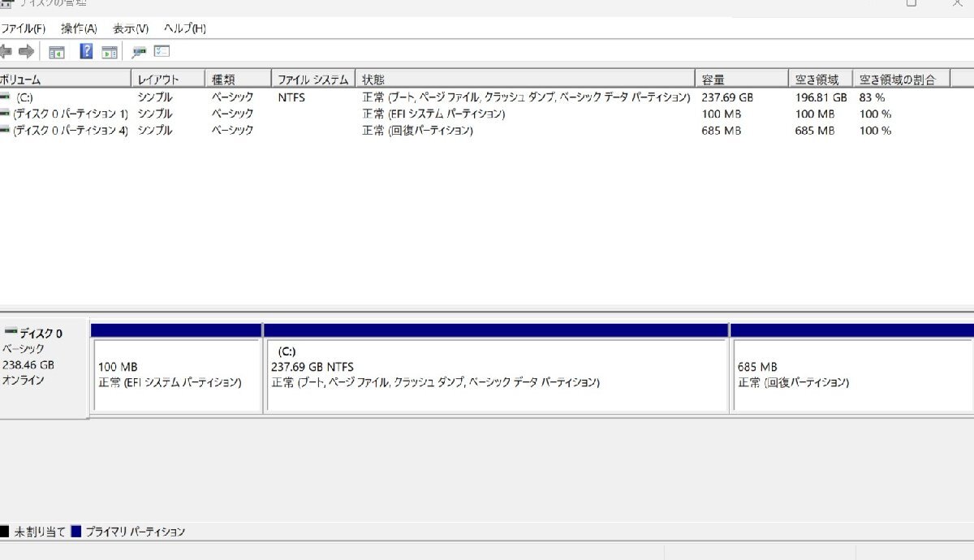Open the ヘルプ(H) menu
974x560 pixels.
[185, 28]
